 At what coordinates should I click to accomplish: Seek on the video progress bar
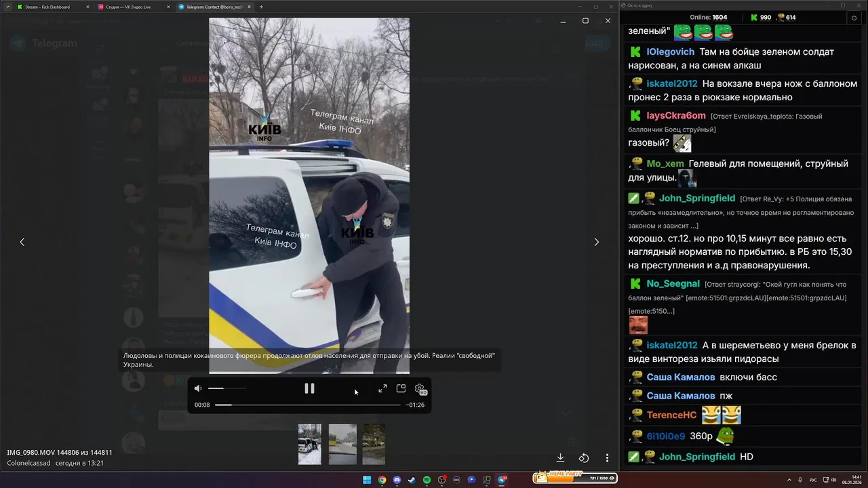click(x=307, y=405)
